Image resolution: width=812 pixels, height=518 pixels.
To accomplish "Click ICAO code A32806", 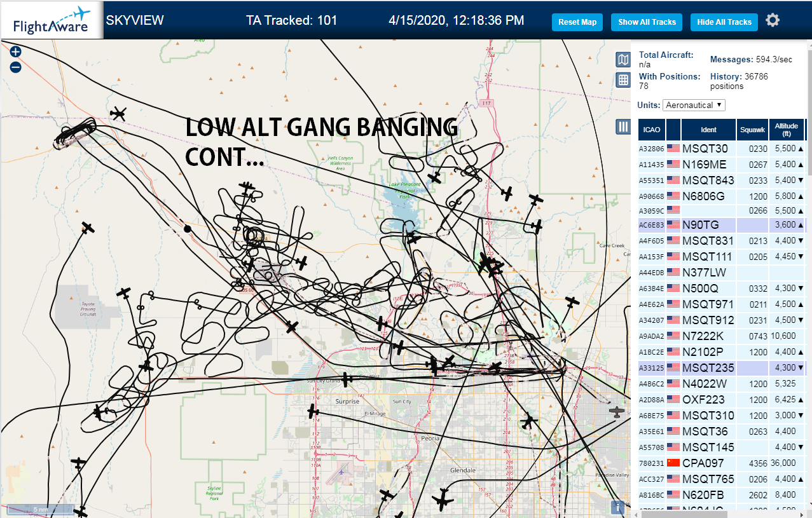I will click(x=651, y=149).
